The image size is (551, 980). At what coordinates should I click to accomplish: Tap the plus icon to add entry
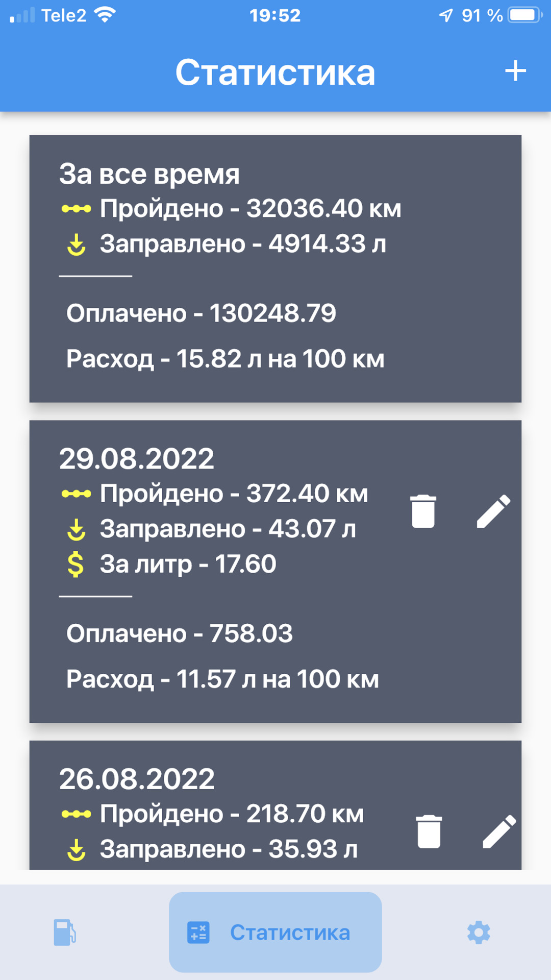(x=515, y=71)
